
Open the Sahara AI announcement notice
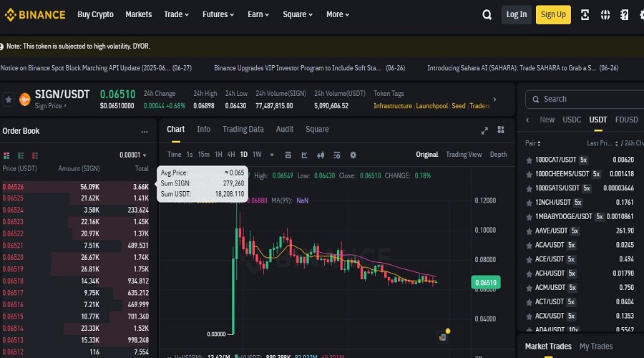(x=523, y=68)
